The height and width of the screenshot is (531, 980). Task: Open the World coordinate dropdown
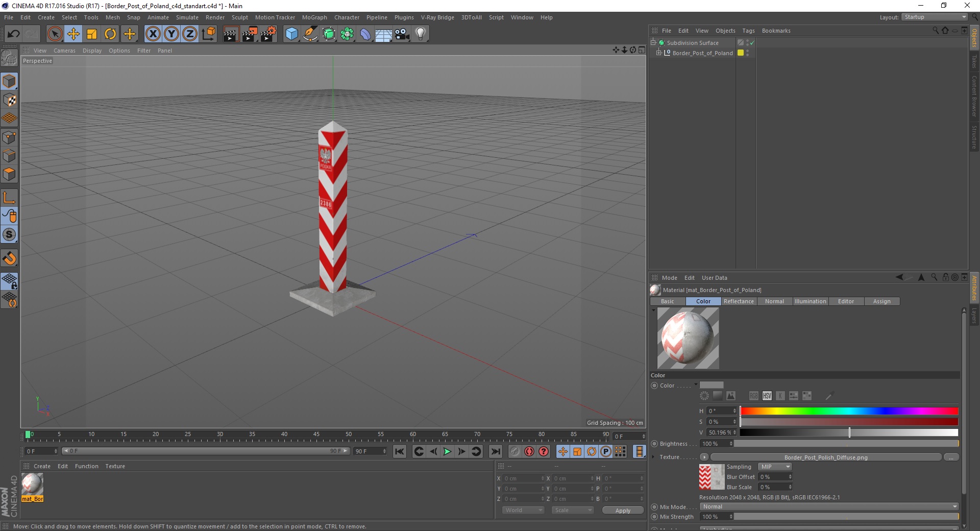coord(523,510)
